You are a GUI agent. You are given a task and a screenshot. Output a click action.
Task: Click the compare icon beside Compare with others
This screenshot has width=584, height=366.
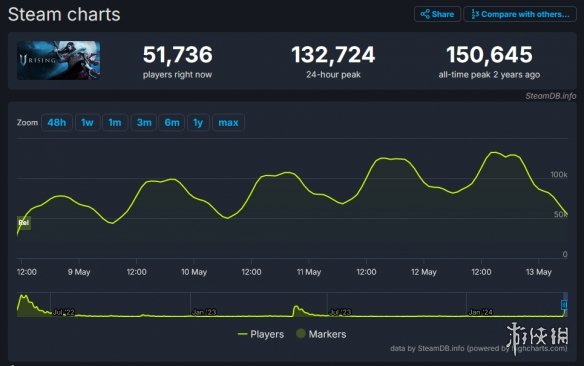click(475, 14)
